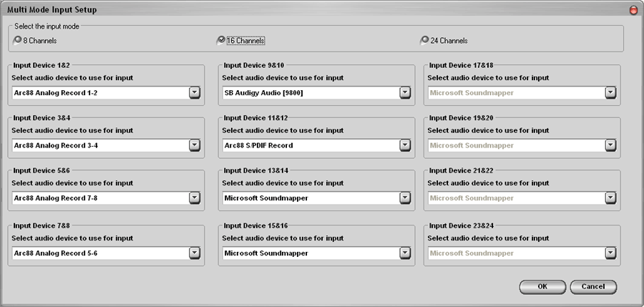
Task: Expand the Input Device 15&16 device list
Action: (x=404, y=252)
